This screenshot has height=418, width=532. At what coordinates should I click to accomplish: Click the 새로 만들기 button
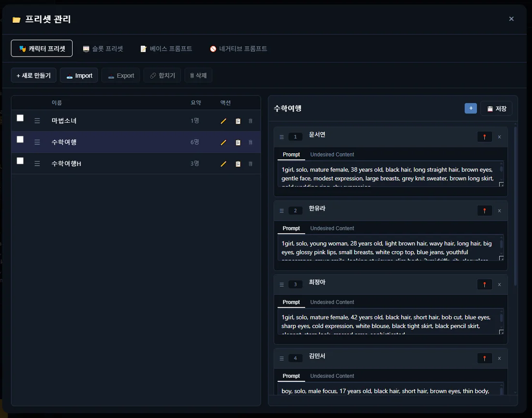coord(33,75)
